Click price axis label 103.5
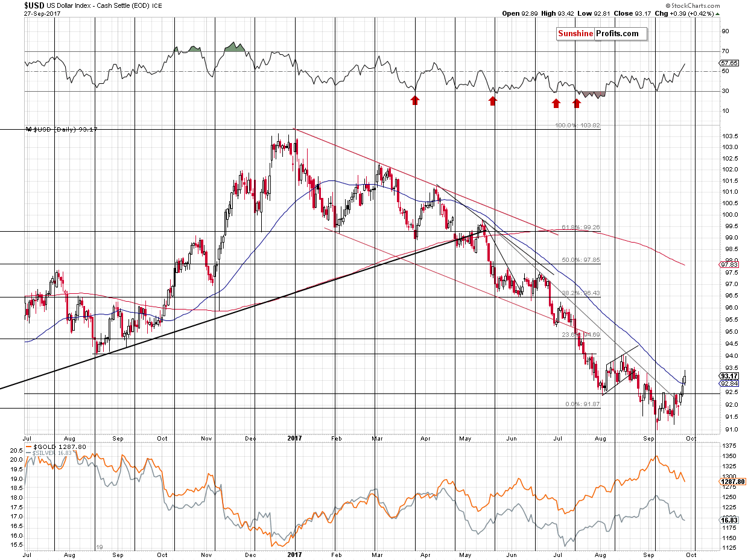Image resolution: width=748 pixels, height=560 pixels. pos(729,136)
